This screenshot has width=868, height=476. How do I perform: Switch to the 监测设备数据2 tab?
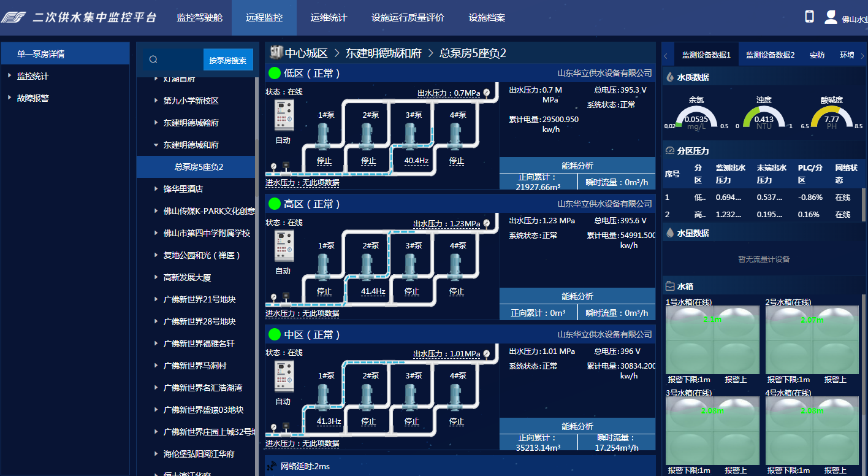(770, 55)
